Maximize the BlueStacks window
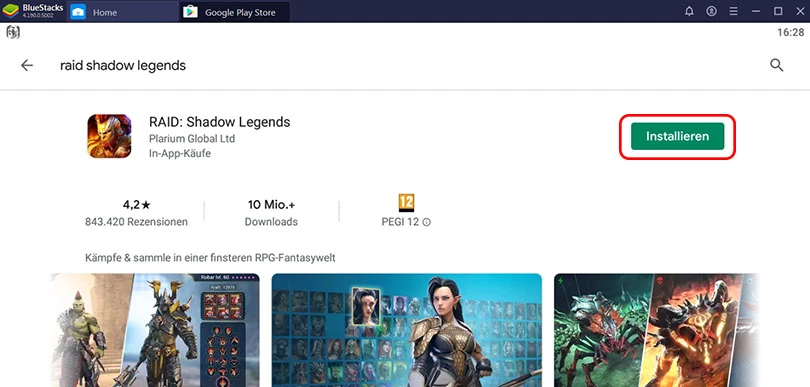Viewport: 810px width, 387px height. 778,11
